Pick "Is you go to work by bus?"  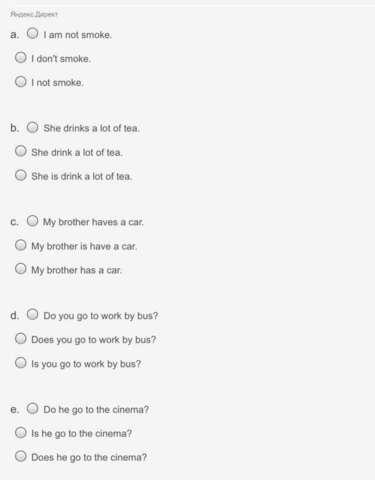pos(21,362)
